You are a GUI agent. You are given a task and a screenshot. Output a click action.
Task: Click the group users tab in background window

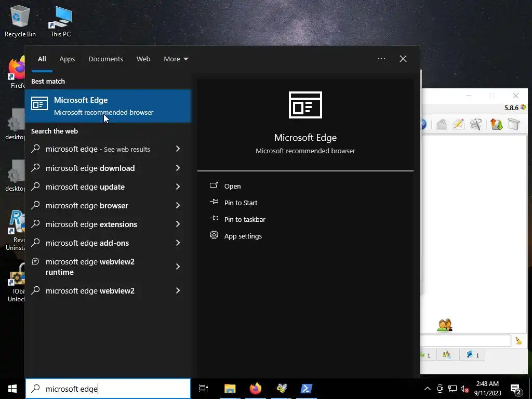(447, 355)
